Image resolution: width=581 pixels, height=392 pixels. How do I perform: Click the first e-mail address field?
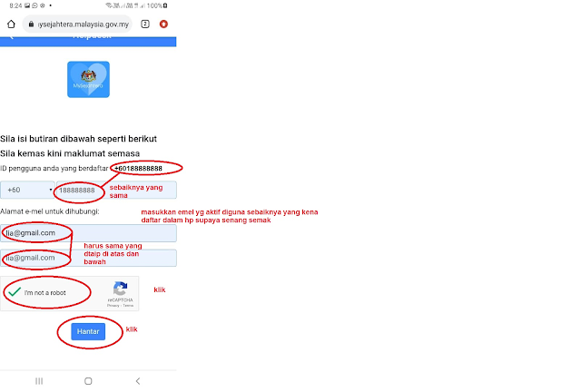[x=88, y=233]
